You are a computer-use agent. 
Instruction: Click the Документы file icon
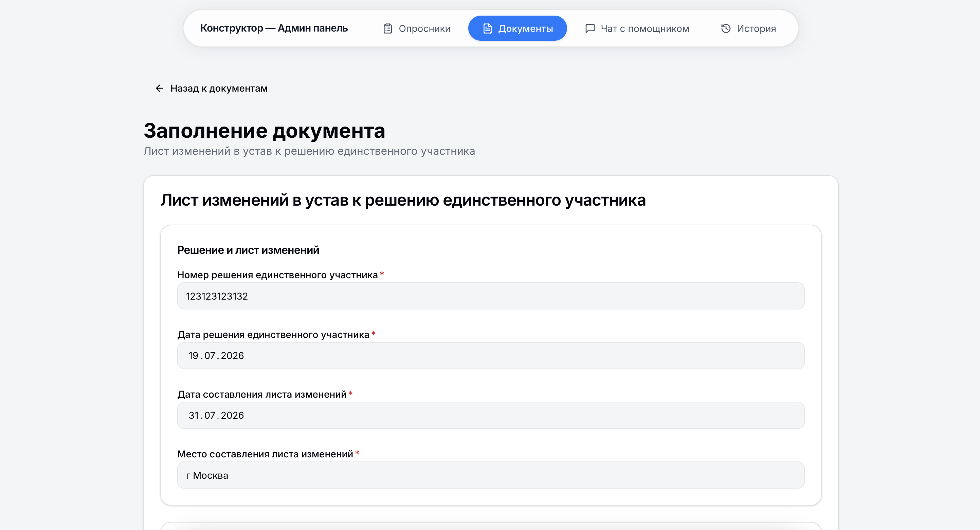pyautogui.click(x=487, y=29)
